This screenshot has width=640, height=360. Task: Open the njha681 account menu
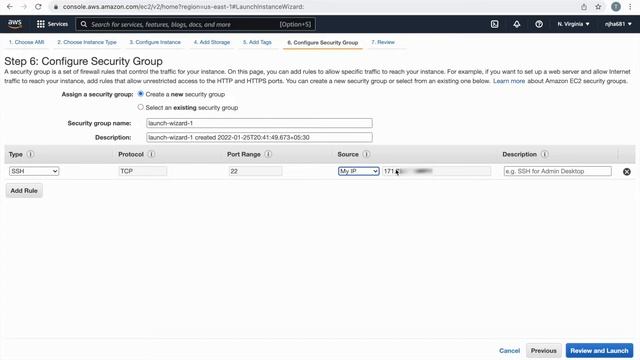click(618, 24)
